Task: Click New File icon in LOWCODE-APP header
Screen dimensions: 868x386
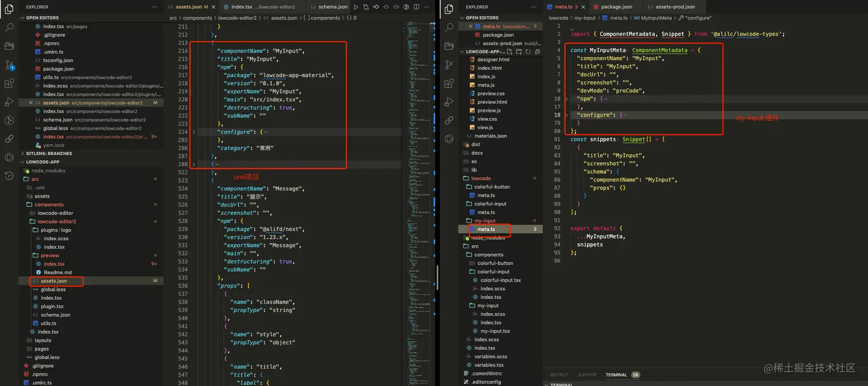Action: click(510, 52)
